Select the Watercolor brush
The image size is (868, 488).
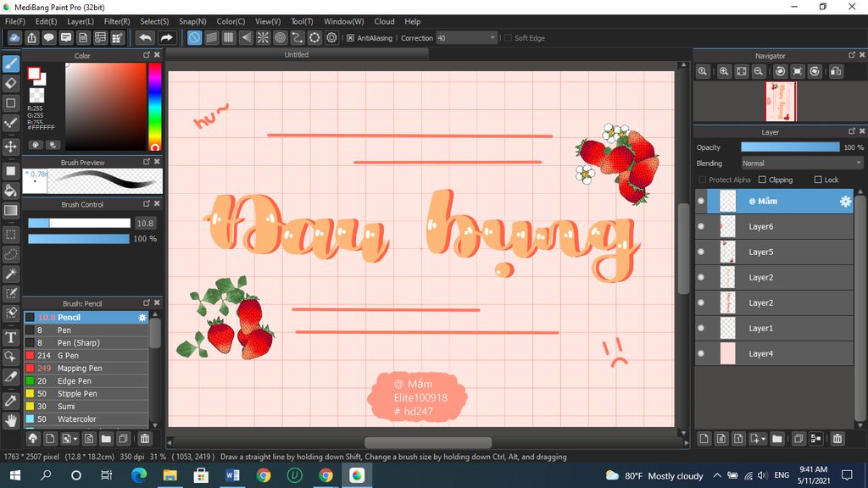pos(86,419)
